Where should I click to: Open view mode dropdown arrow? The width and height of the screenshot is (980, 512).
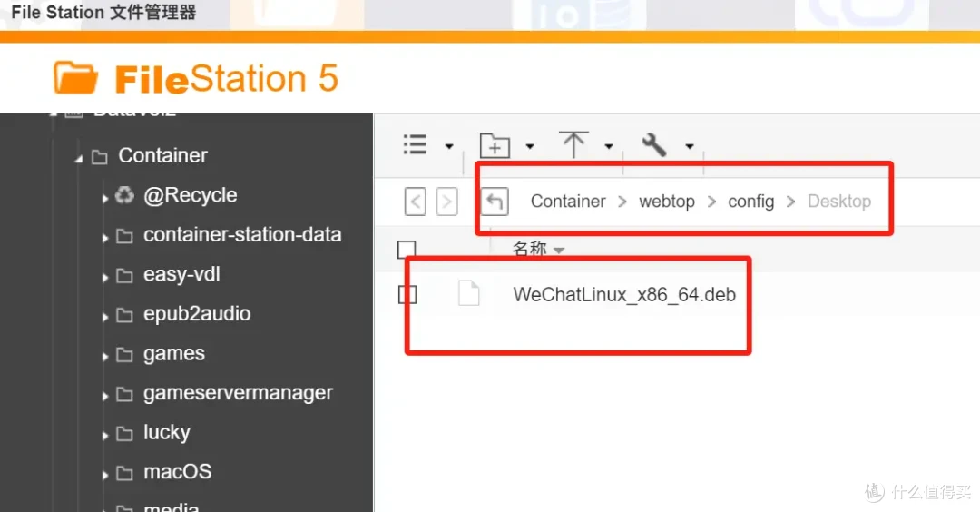click(x=449, y=146)
